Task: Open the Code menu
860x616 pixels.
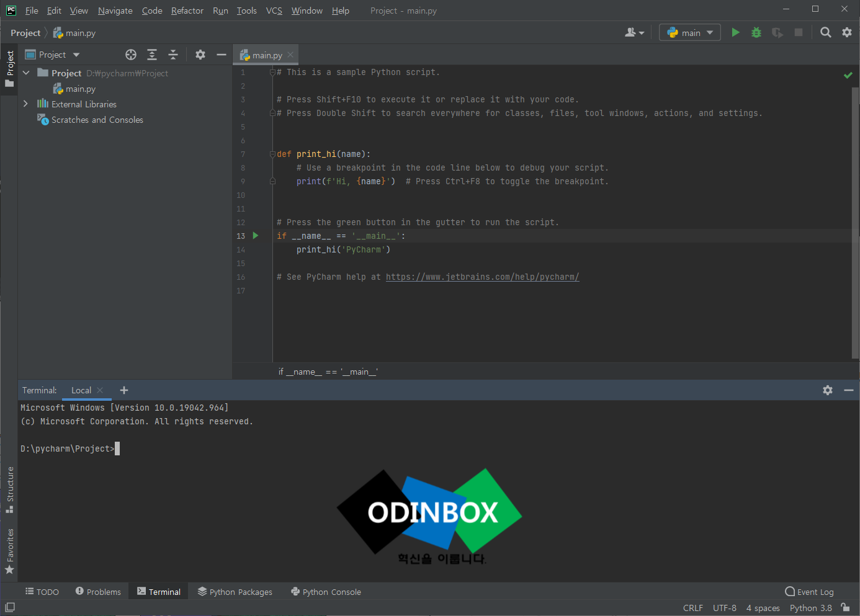Action: coord(152,11)
